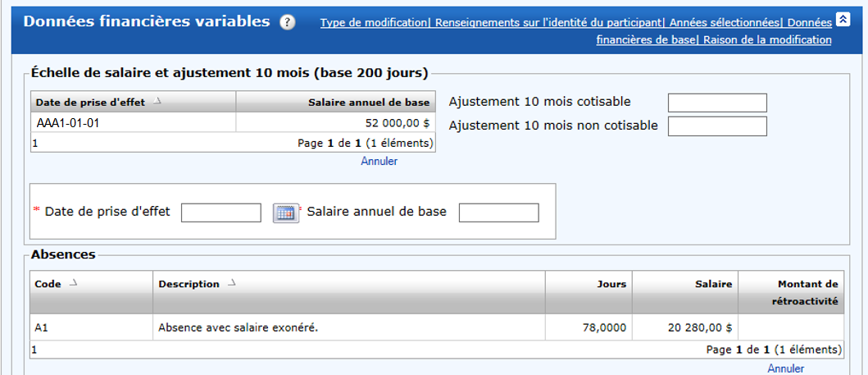Focus the Date de prise d'effet input
Image resolution: width=868 pixels, height=375 pixels.
point(220,213)
